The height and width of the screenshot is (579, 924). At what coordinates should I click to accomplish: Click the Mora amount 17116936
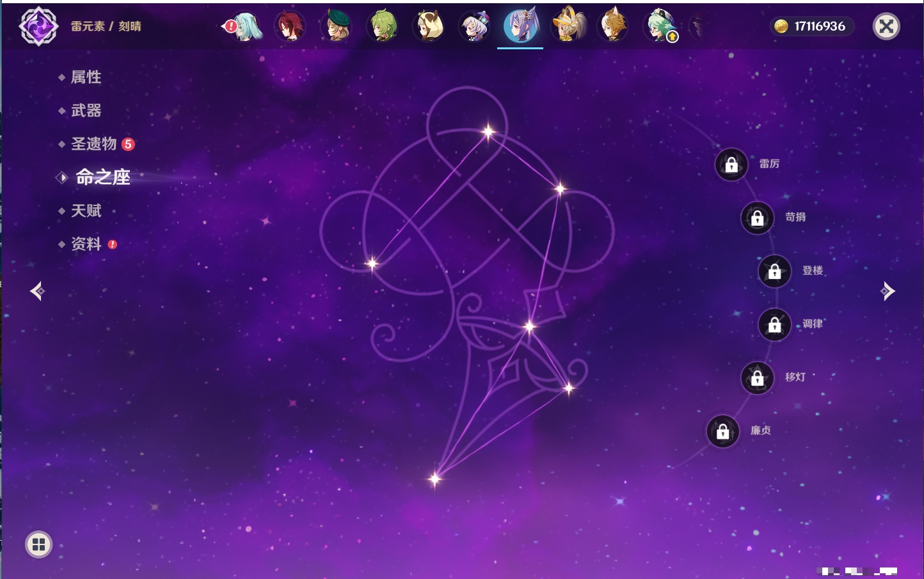tap(820, 26)
